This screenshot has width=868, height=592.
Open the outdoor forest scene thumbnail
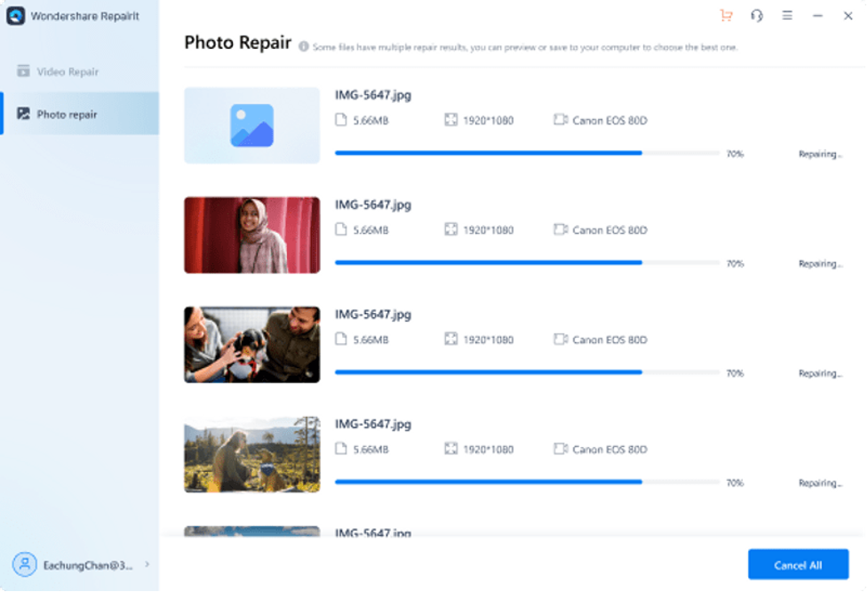pos(251,454)
